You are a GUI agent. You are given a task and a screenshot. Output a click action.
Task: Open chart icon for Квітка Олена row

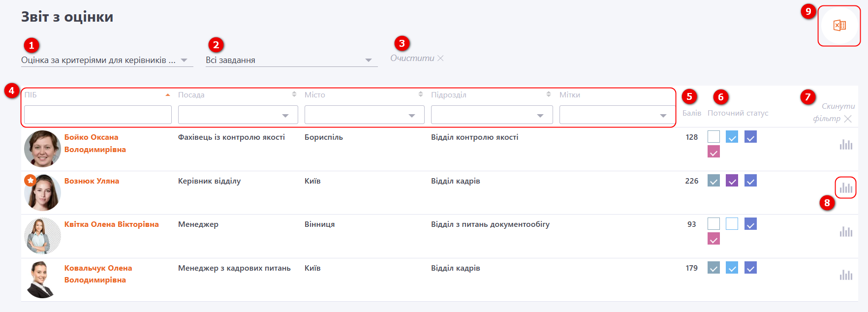[846, 231]
